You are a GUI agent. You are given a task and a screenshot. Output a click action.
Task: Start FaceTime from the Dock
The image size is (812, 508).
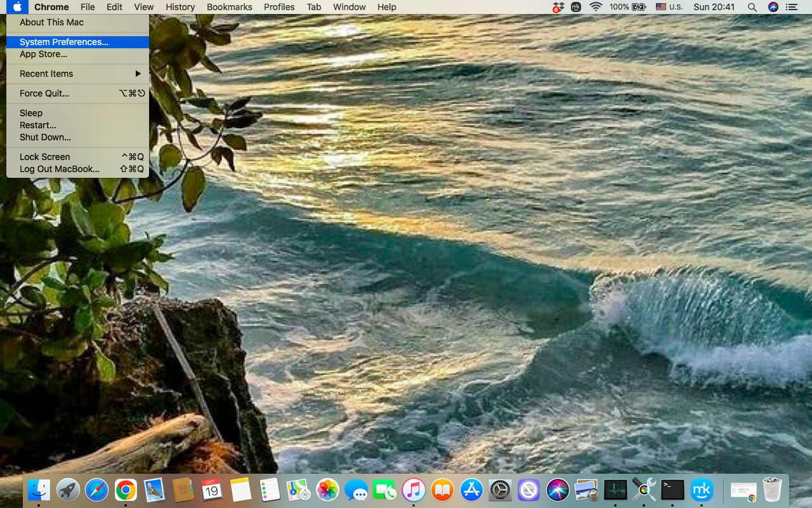click(x=384, y=490)
